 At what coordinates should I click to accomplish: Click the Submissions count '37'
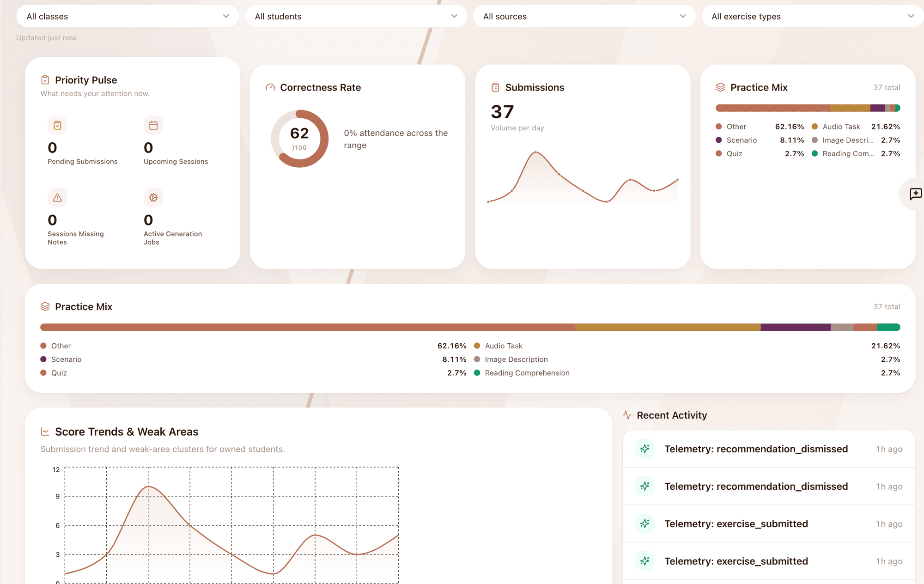(x=502, y=112)
